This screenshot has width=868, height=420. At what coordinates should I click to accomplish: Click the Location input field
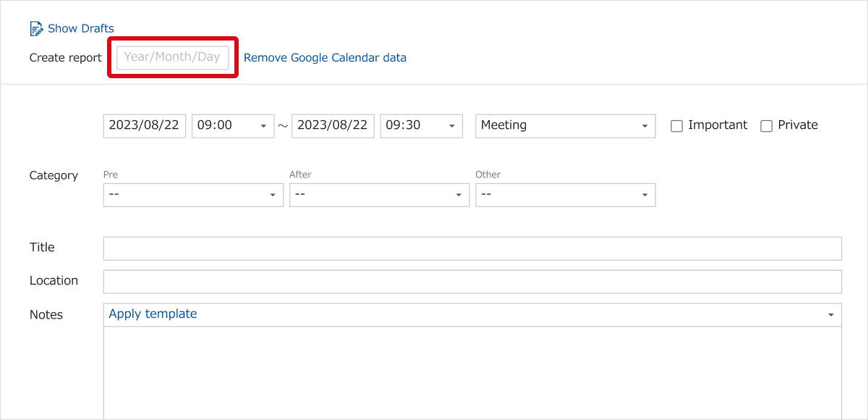pos(472,282)
